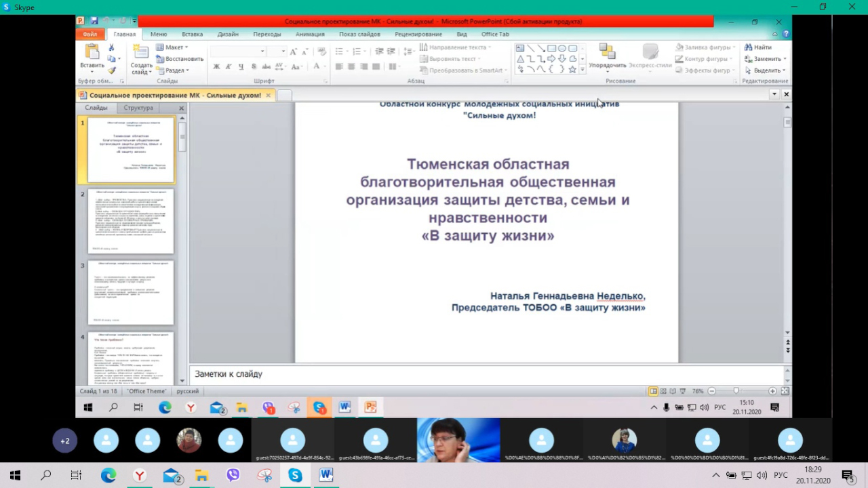The image size is (868, 488).
Task: Switch to the Переходы ribbon tab
Action: point(267,34)
